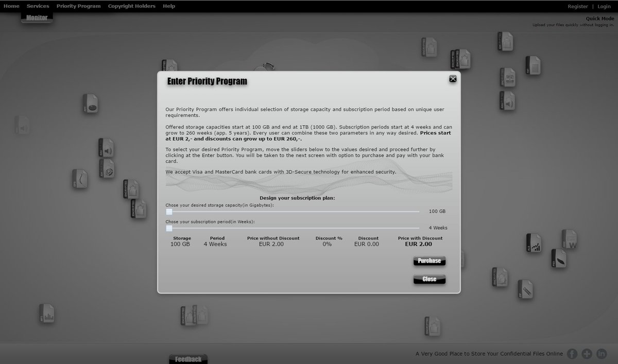Open the Services menu
The width and height of the screenshot is (618, 364).
pyautogui.click(x=38, y=6)
